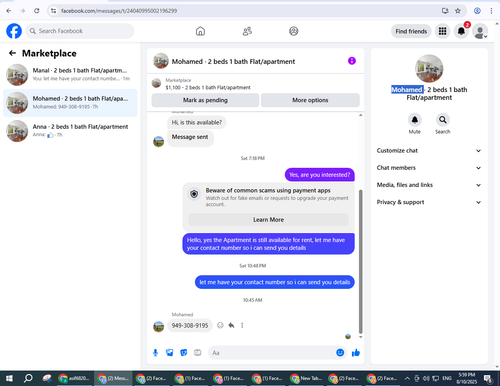The image size is (500, 386).
Task: Open the Chrome profile icon
Action: click(x=477, y=11)
